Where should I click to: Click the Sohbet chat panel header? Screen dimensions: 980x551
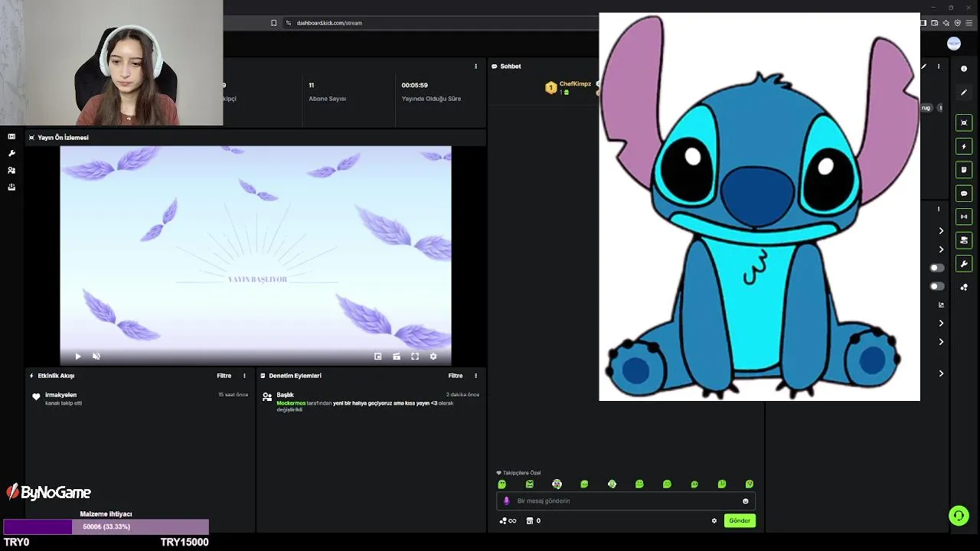(x=510, y=67)
